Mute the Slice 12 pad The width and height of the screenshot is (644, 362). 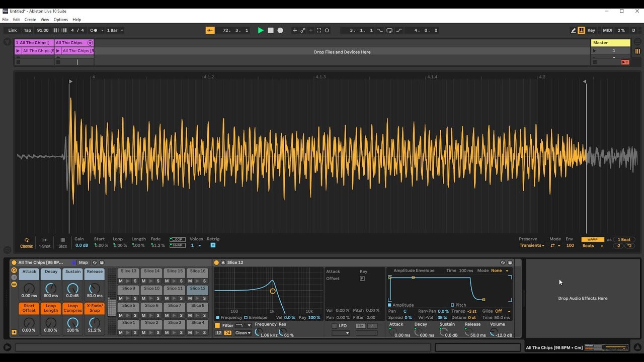point(190,298)
